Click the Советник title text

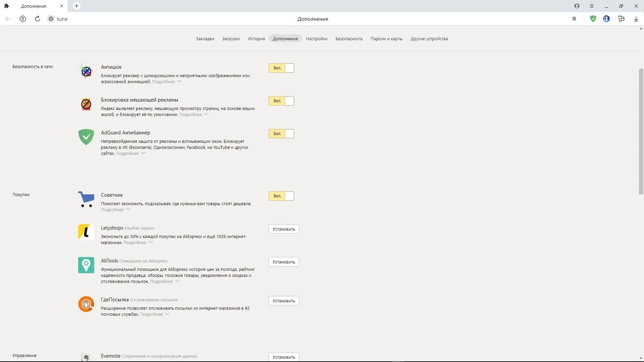click(x=112, y=195)
